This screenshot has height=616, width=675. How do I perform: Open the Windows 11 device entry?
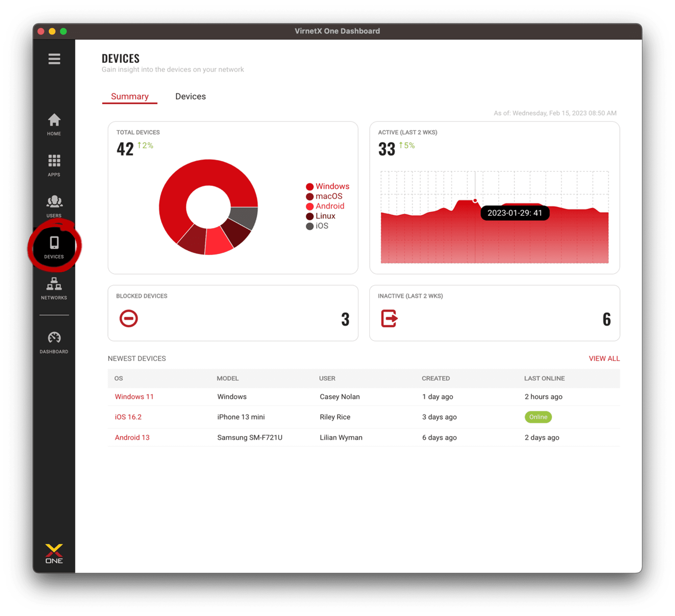[x=134, y=396]
